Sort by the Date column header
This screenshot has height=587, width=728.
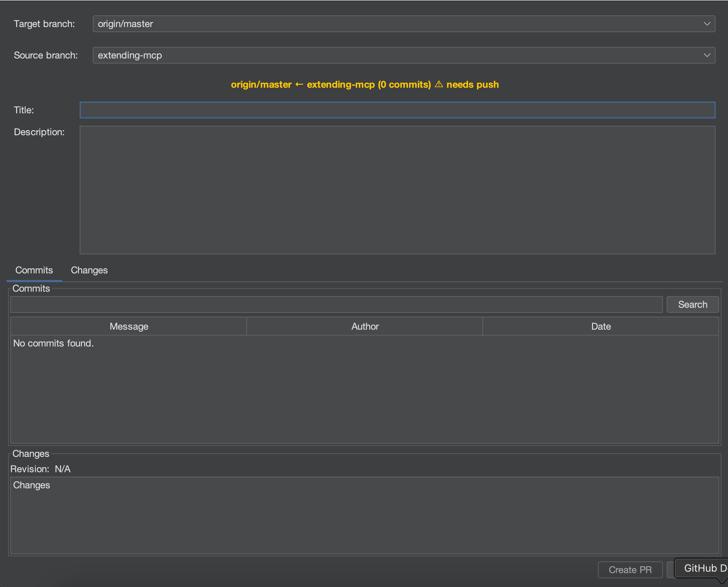click(601, 326)
